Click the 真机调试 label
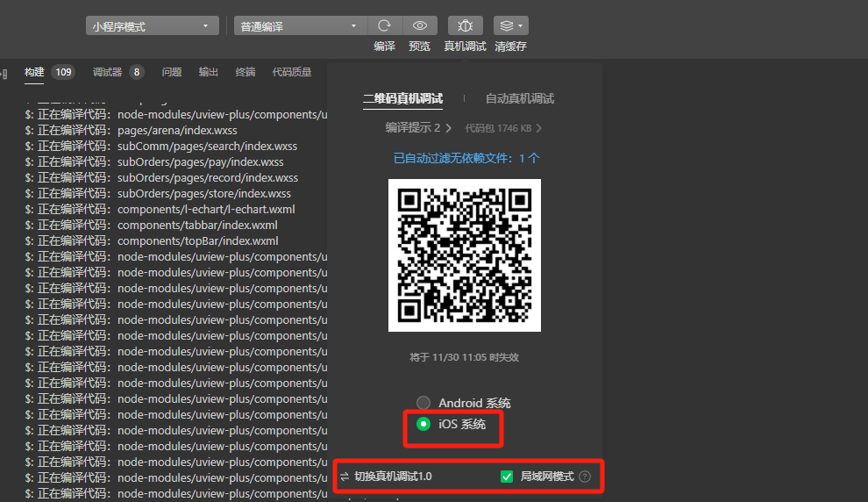The height and width of the screenshot is (502, 868). click(465, 47)
